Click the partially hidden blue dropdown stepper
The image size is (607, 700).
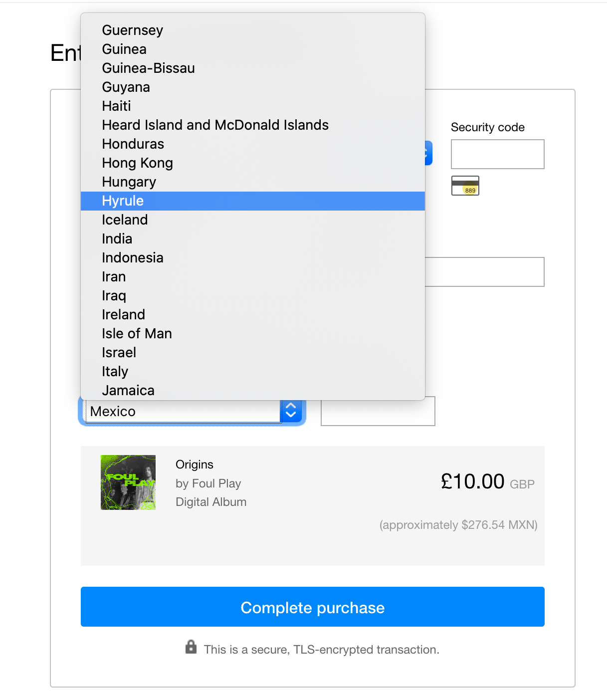tap(428, 153)
